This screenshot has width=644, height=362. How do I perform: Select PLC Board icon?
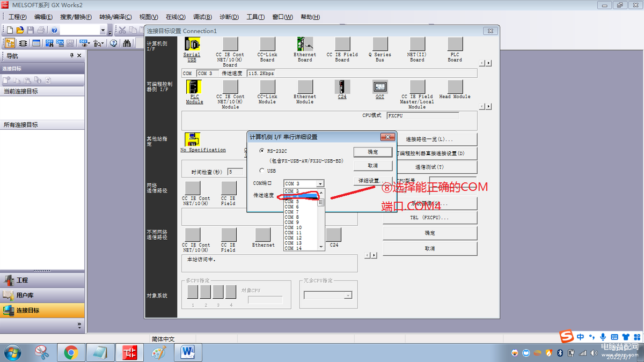click(455, 44)
